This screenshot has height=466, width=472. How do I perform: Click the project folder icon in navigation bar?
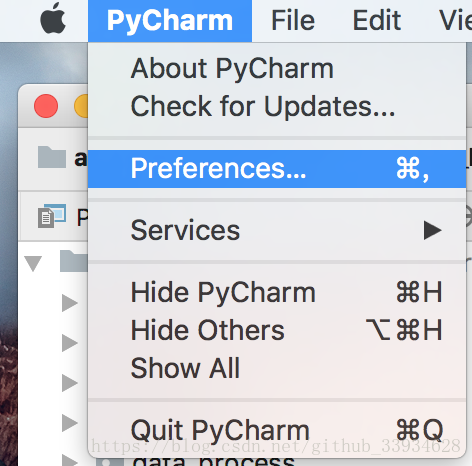(x=52, y=157)
